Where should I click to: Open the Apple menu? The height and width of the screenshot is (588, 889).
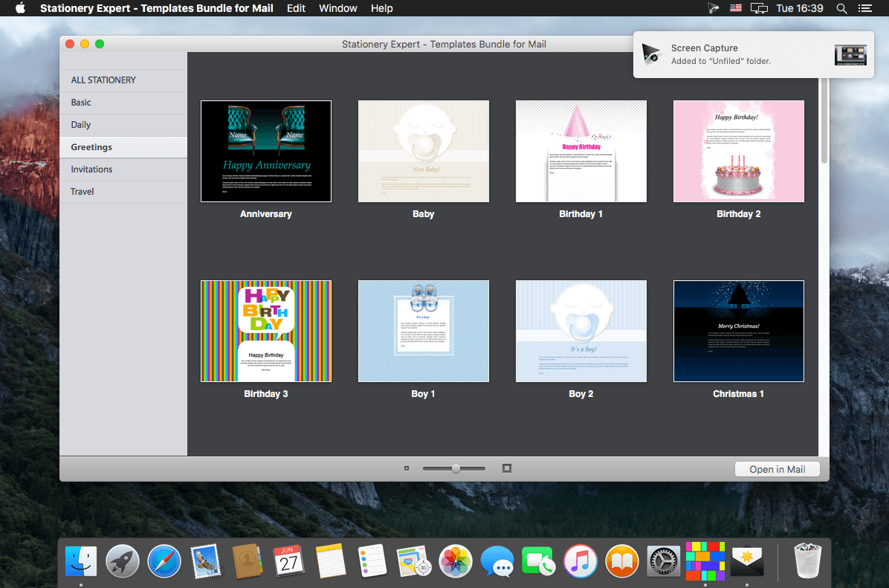pos(20,8)
